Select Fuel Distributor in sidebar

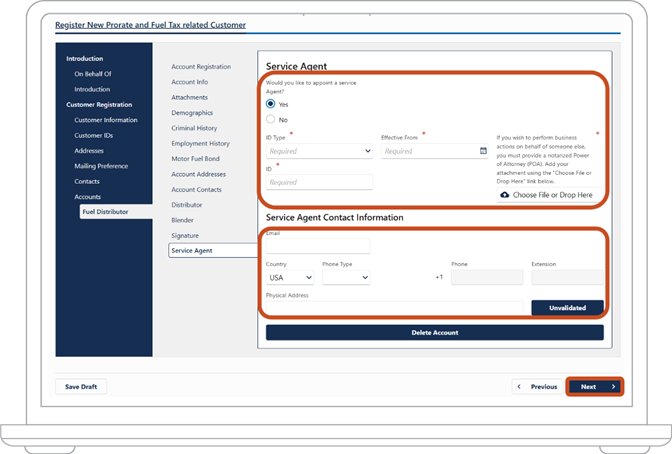point(116,212)
